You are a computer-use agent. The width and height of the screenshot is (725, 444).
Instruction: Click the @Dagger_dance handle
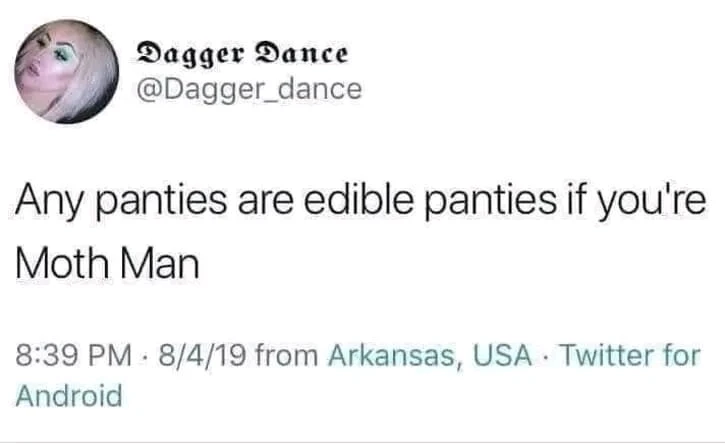pos(247,89)
